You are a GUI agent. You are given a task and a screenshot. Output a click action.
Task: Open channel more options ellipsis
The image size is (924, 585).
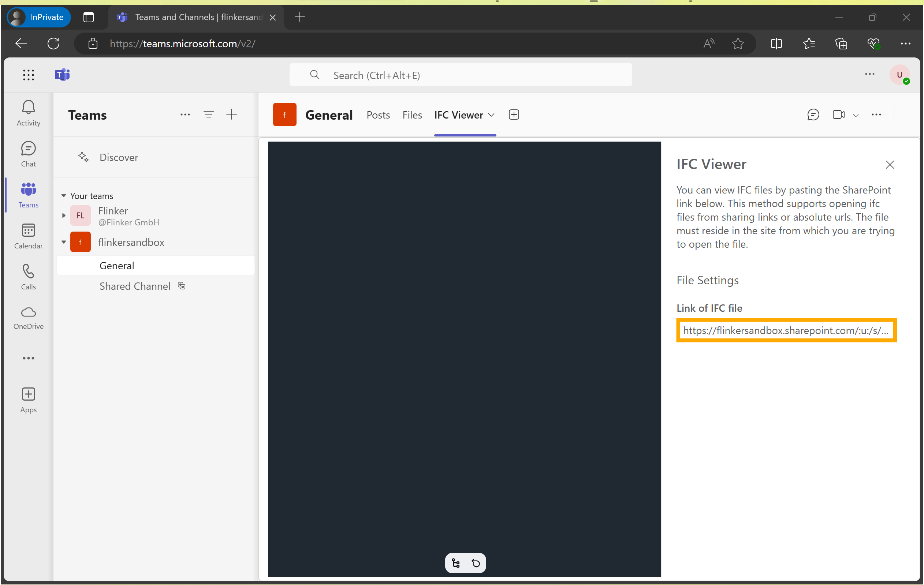point(876,115)
